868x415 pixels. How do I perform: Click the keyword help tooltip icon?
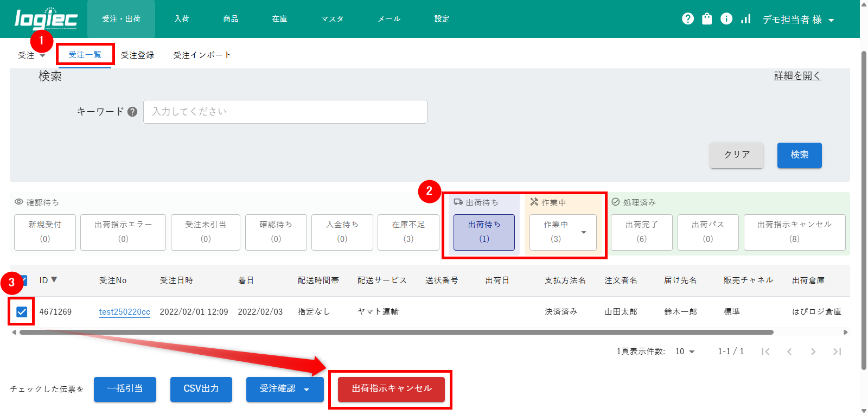(x=132, y=112)
